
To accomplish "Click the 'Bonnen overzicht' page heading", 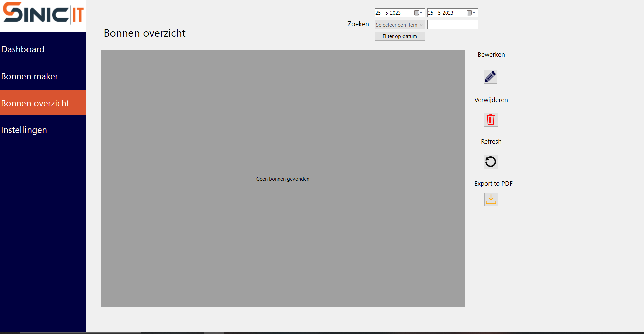I will (145, 33).
